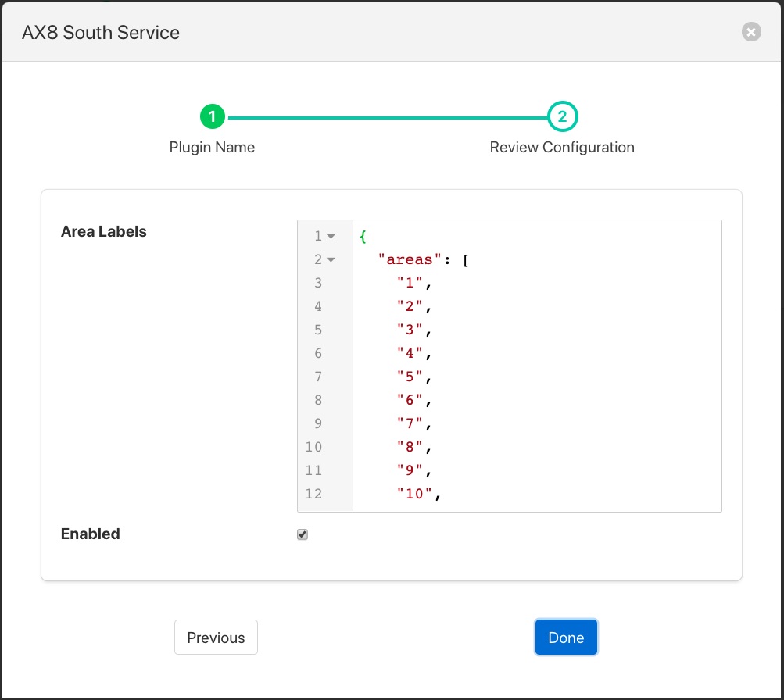
Task: Click the Area Labels field label
Action: 103,231
